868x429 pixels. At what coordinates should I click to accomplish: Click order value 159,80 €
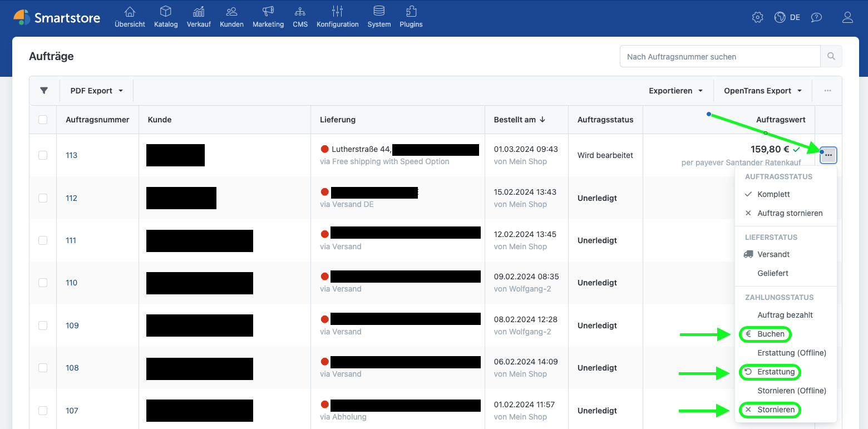770,149
